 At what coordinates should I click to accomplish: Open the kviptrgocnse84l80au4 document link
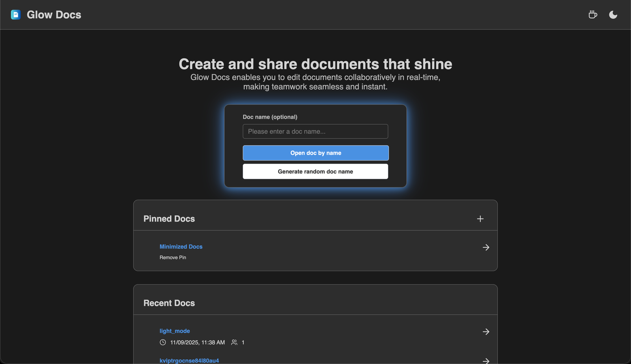(189, 360)
